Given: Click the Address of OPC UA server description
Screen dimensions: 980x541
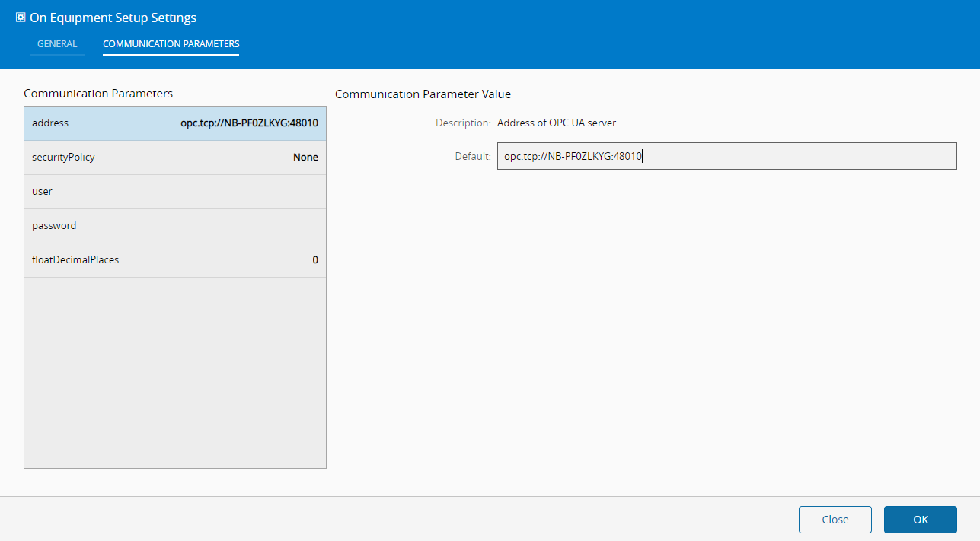Looking at the screenshot, I should [x=557, y=123].
